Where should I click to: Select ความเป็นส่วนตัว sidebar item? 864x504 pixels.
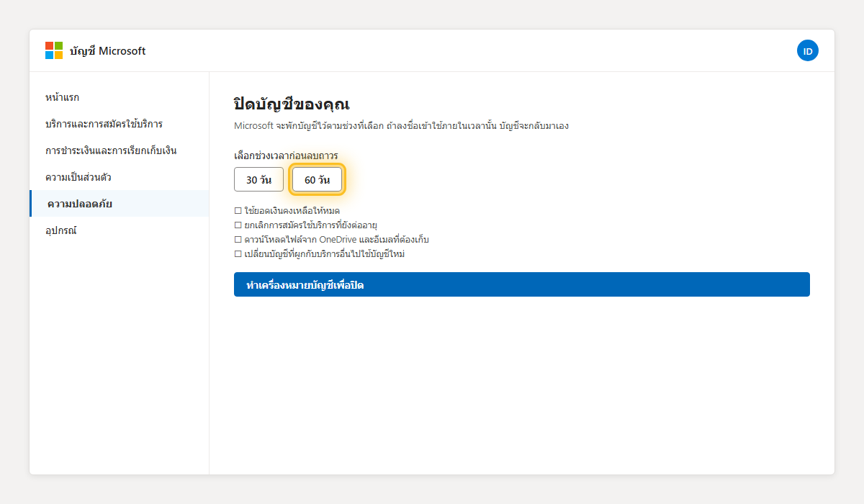pyautogui.click(x=119, y=177)
